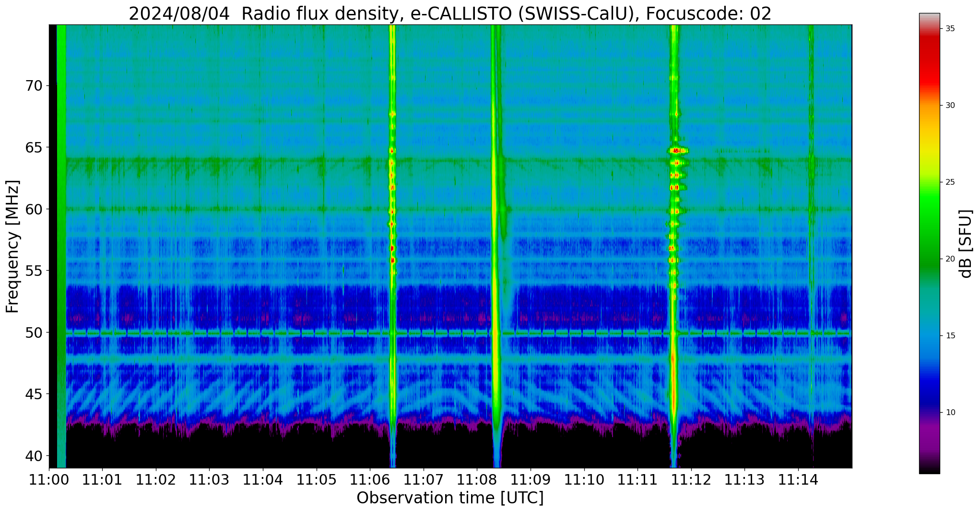This screenshot has width=980, height=512.
Task: Click the 11:02 time tick label
Action: [x=156, y=480]
